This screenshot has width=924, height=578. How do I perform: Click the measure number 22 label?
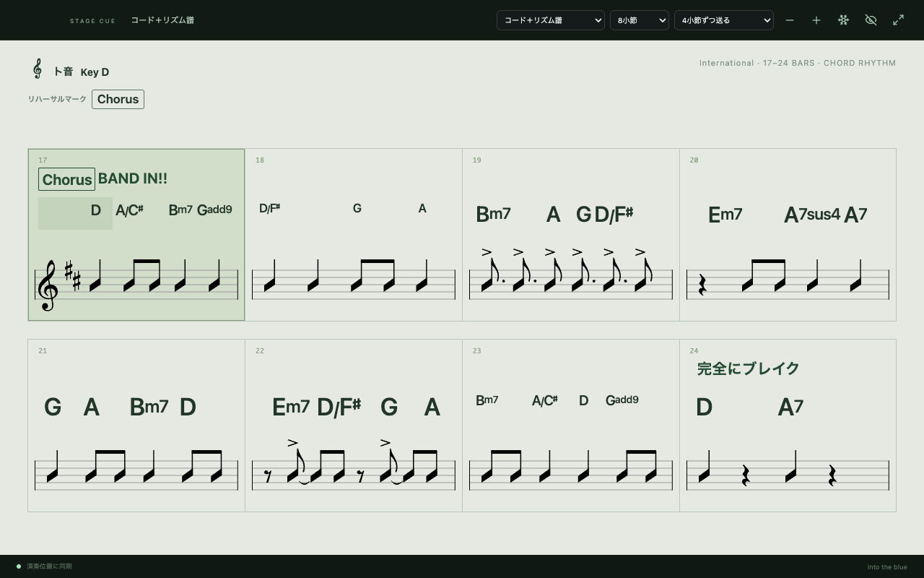click(x=260, y=351)
